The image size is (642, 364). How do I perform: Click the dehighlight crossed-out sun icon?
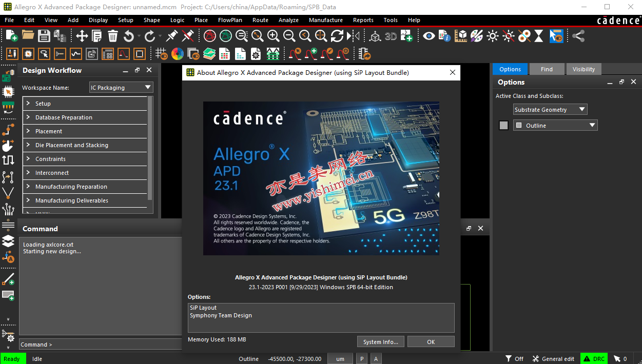509,35
